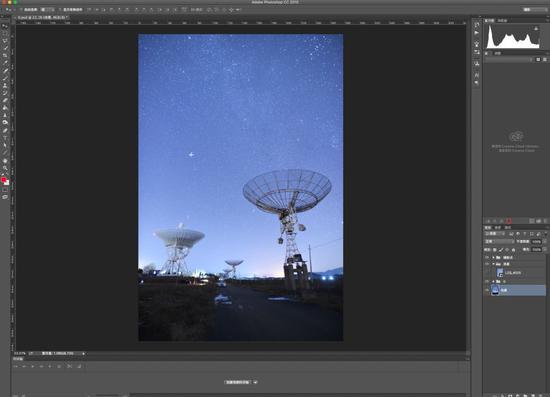Select the History Brush tool
The height and width of the screenshot is (397, 550).
pyautogui.click(x=5, y=93)
